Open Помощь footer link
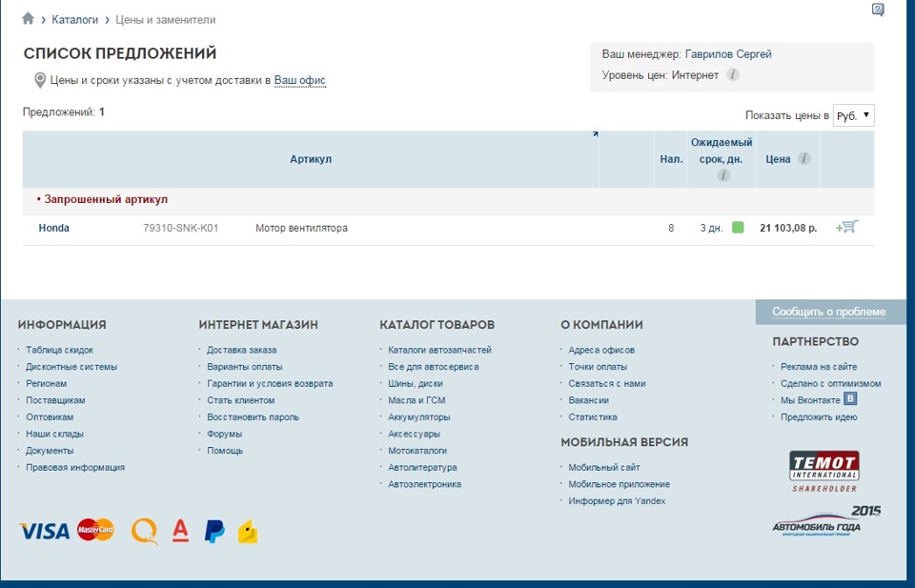This screenshot has height=588, width=915. (x=225, y=451)
